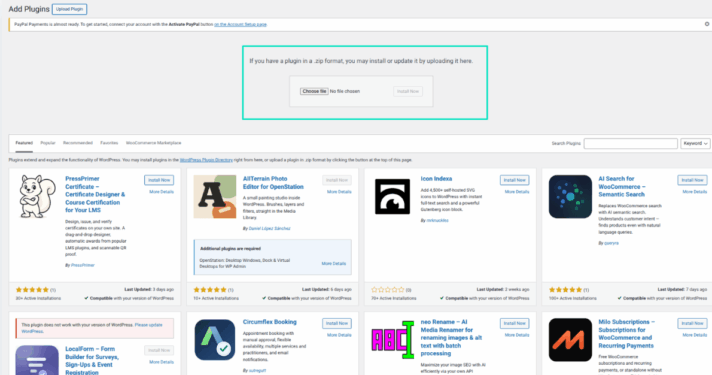Click the AI Search for WooCommerce icon
Viewport: 712px width, 375px height.
[x=570, y=197]
